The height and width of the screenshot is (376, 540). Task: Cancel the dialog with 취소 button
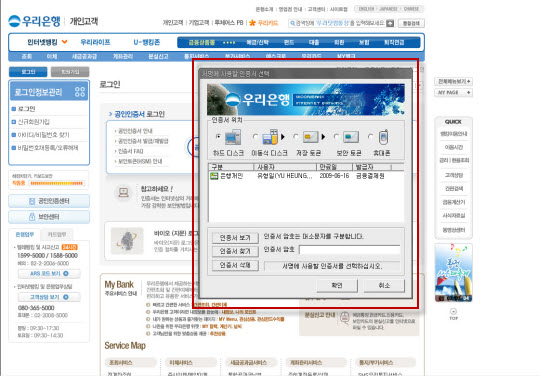(384, 285)
